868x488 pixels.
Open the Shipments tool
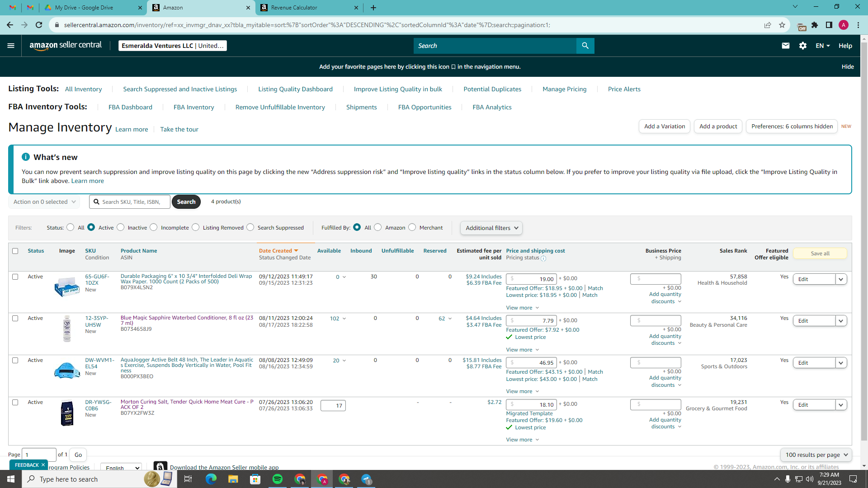coord(361,107)
